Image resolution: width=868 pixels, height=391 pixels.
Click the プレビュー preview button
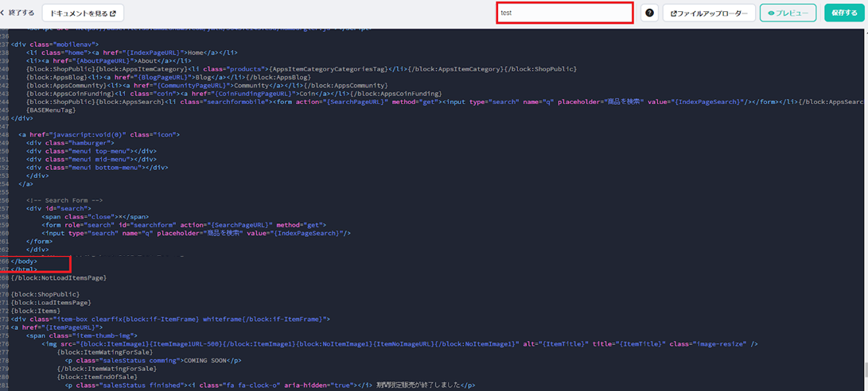click(788, 13)
